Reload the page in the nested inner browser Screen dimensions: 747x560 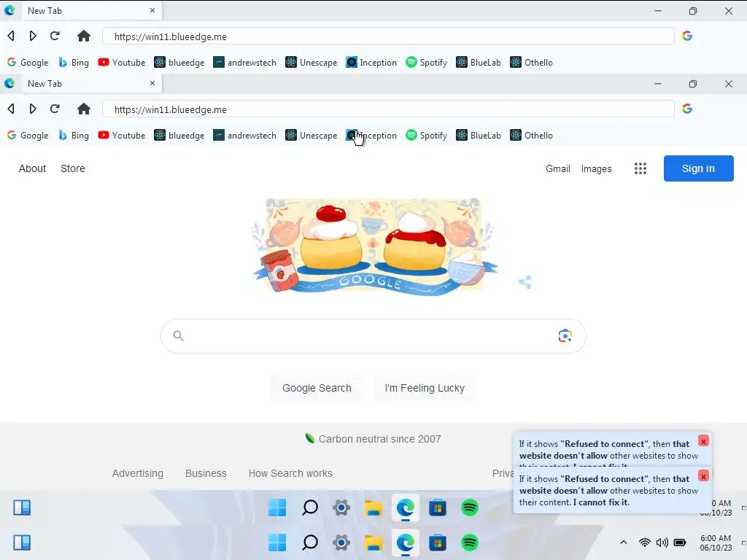[55, 109]
